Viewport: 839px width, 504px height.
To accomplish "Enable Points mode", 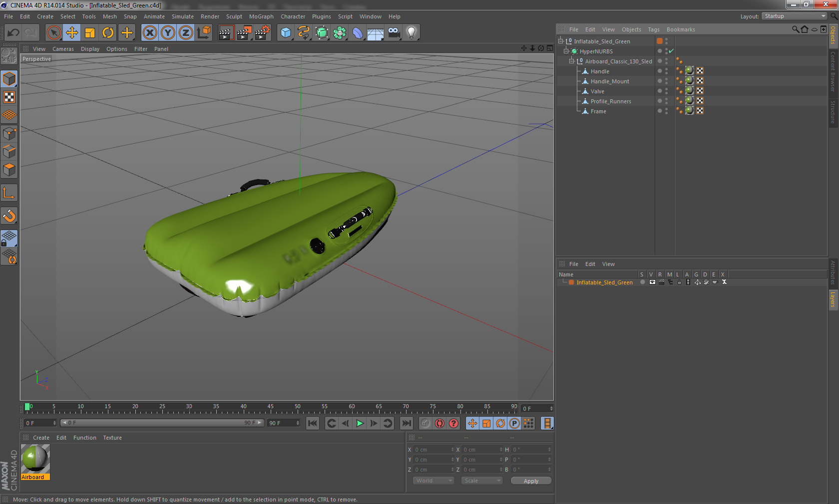I will (x=9, y=133).
